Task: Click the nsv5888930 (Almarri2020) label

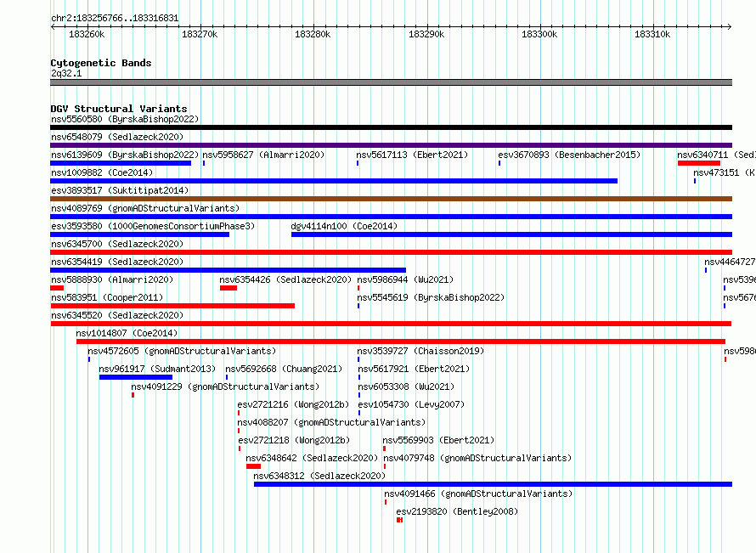Action: 112,279
